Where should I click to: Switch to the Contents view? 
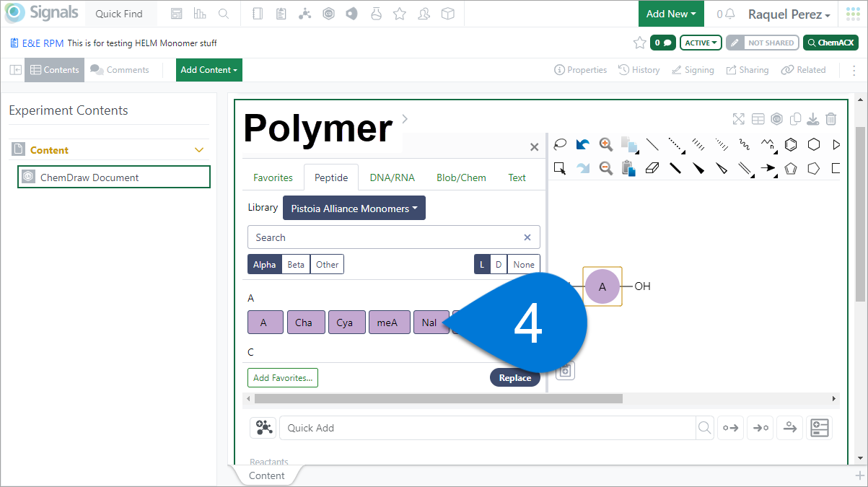(55, 70)
